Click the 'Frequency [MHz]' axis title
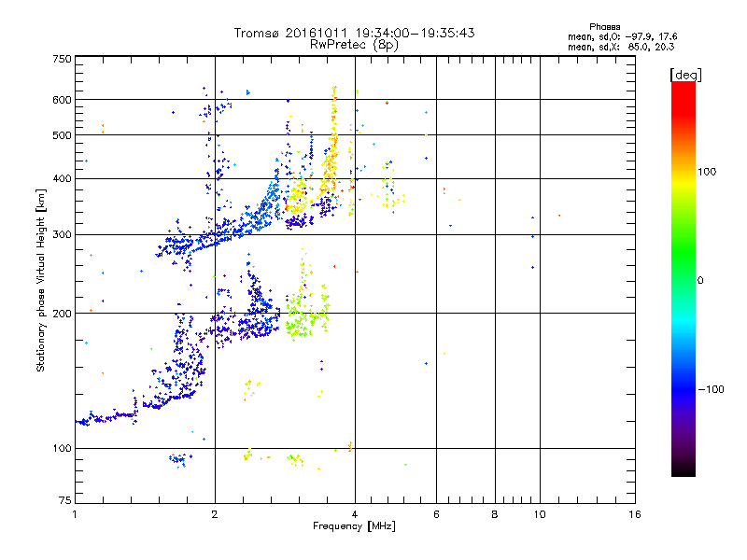The height and width of the screenshot is (560, 747). click(354, 526)
